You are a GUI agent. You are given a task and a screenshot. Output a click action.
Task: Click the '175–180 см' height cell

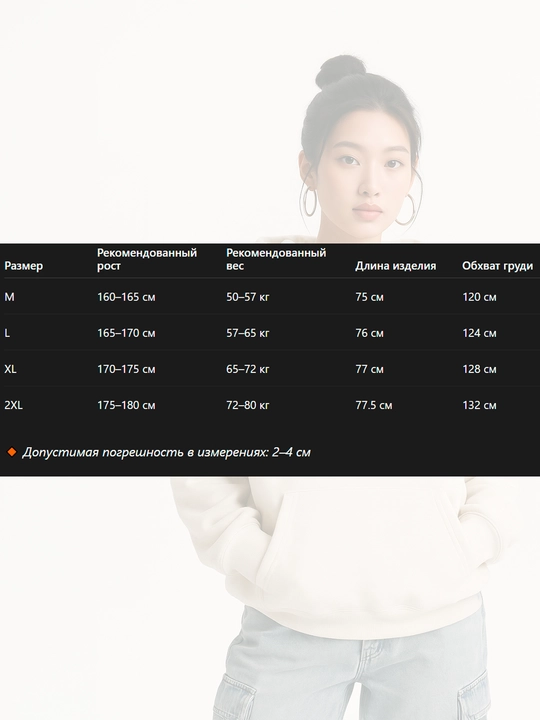click(x=126, y=405)
